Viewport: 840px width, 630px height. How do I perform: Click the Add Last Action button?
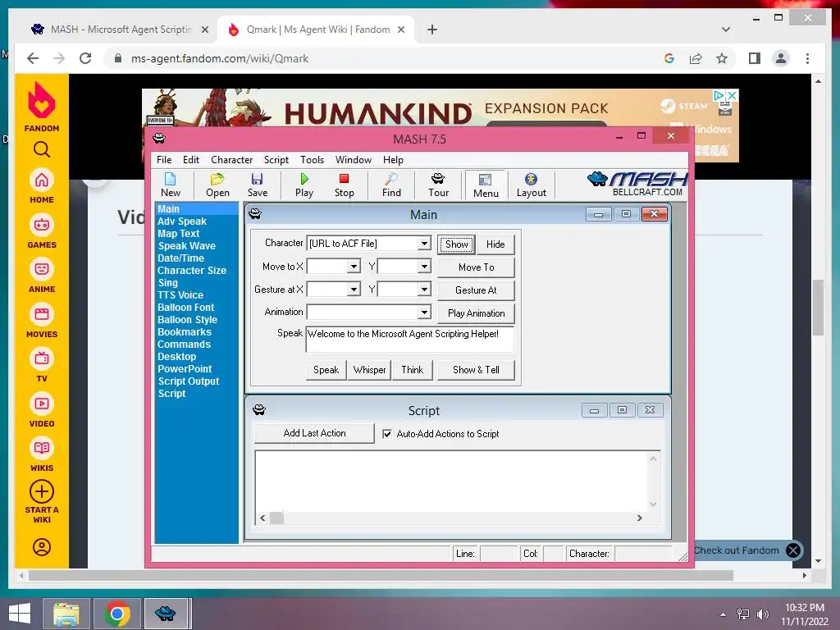point(314,433)
